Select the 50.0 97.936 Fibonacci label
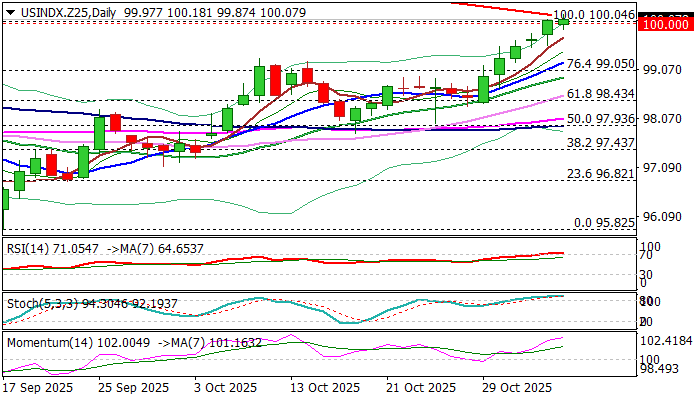Image resolution: width=700 pixels, height=400 pixels. tap(600, 119)
